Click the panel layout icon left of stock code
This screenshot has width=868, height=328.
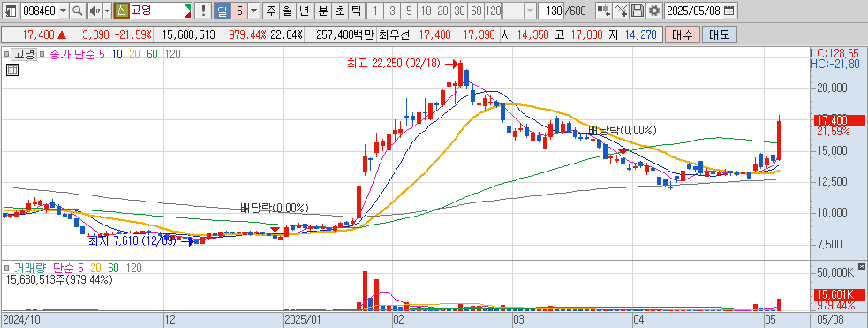click(x=11, y=10)
